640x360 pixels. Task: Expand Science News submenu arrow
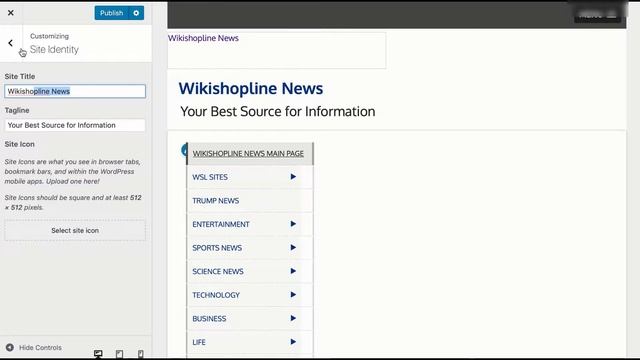[293, 271]
